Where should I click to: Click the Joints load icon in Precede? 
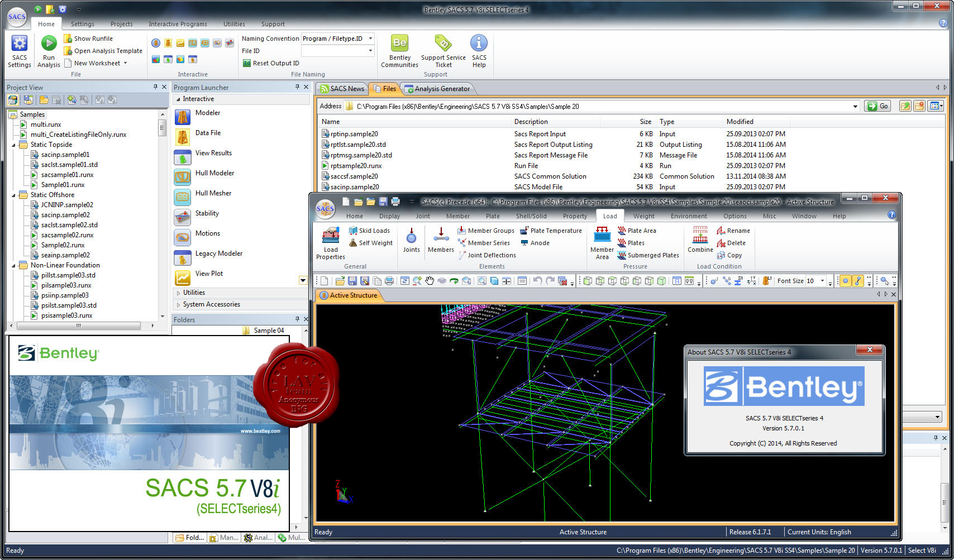coord(411,236)
